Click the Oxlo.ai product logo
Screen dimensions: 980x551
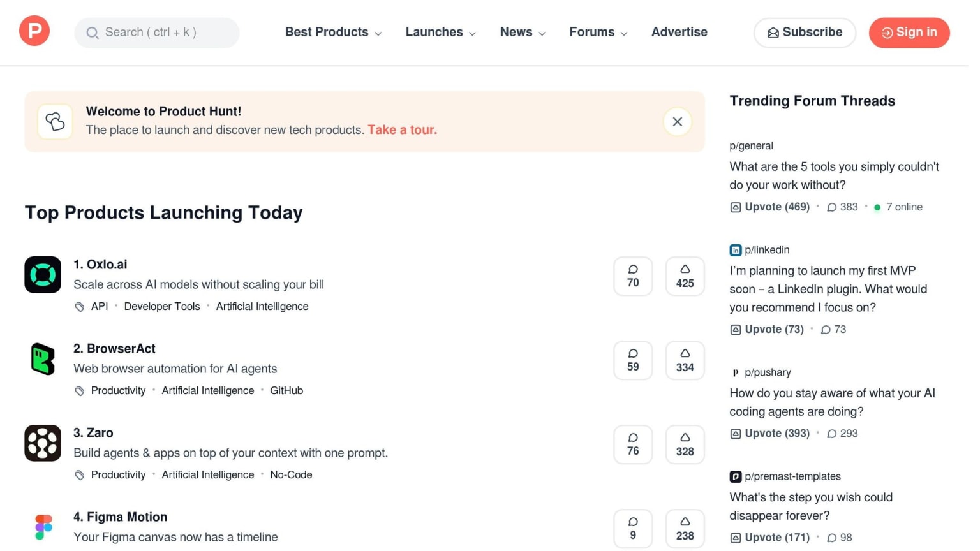pos(43,275)
